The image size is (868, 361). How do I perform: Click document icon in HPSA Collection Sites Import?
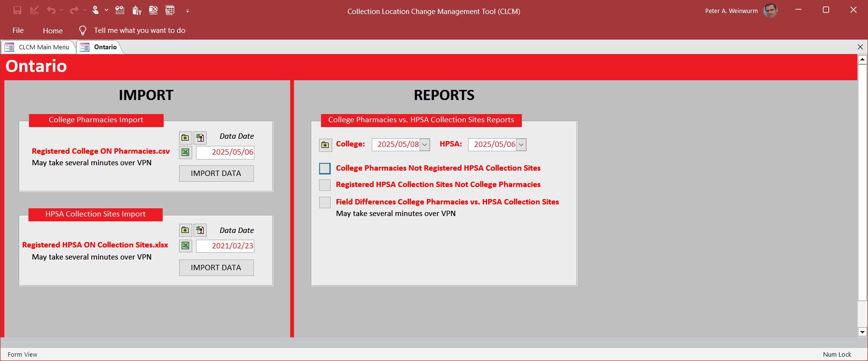pos(200,230)
